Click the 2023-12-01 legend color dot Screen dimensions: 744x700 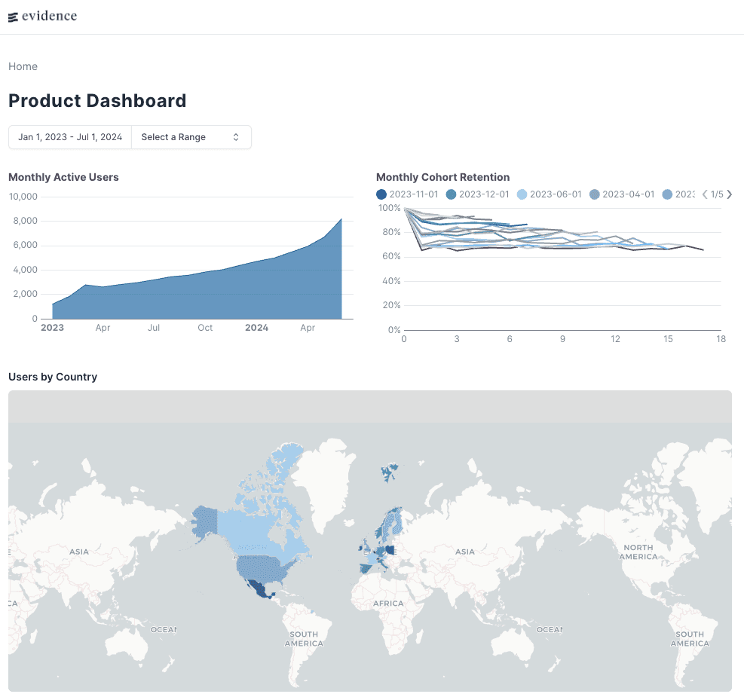pyautogui.click(x=451, y=194)
